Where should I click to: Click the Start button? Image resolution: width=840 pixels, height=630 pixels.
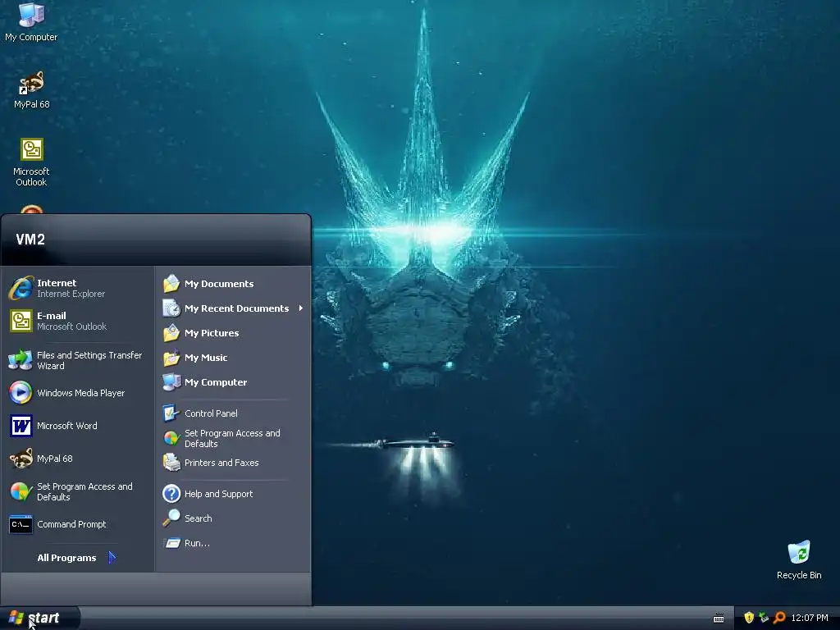click(x=39, y=619)
